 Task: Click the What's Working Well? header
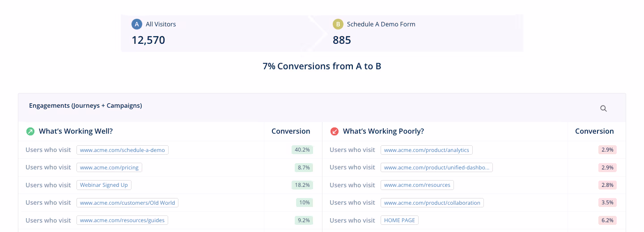click(76, 131)
